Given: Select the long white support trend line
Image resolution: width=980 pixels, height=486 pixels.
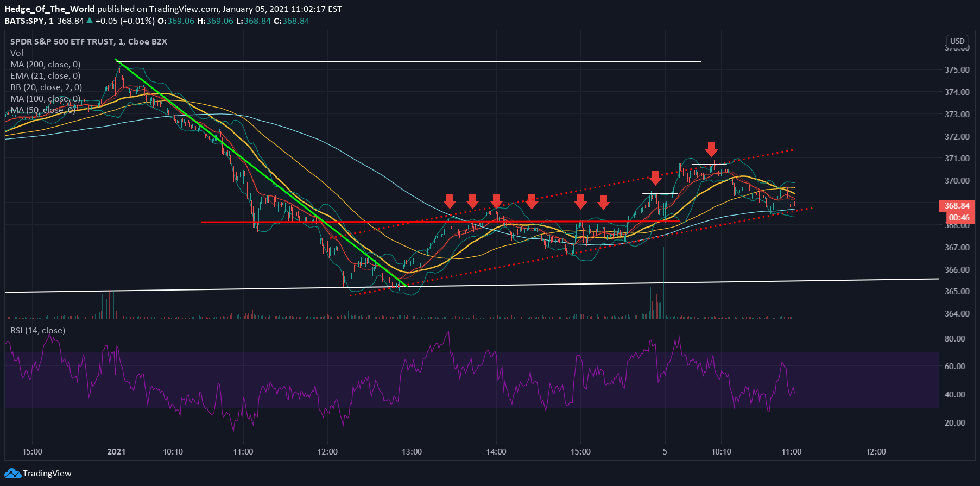Looking at the screenshot, I should coord(471,286).
